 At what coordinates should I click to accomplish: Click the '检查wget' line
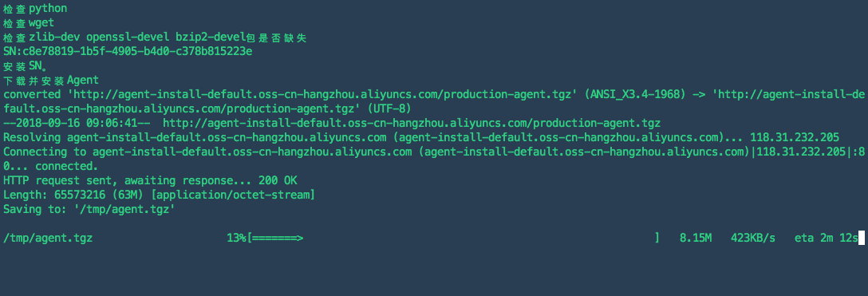29,23
